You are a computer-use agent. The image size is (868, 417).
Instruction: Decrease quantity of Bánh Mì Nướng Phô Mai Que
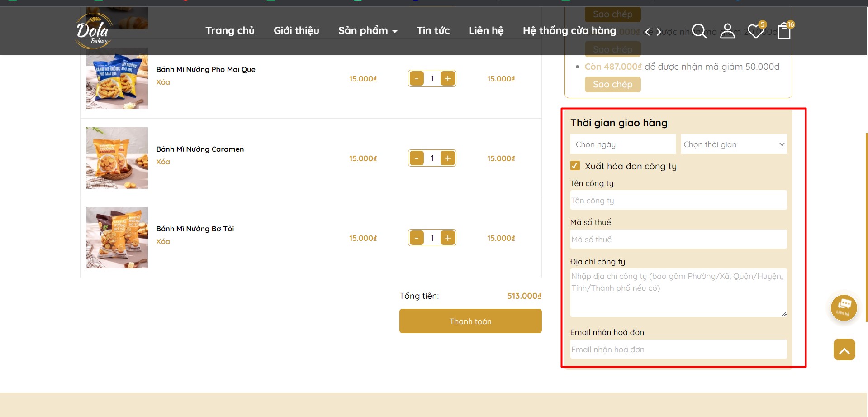click(x=417, y=79)
